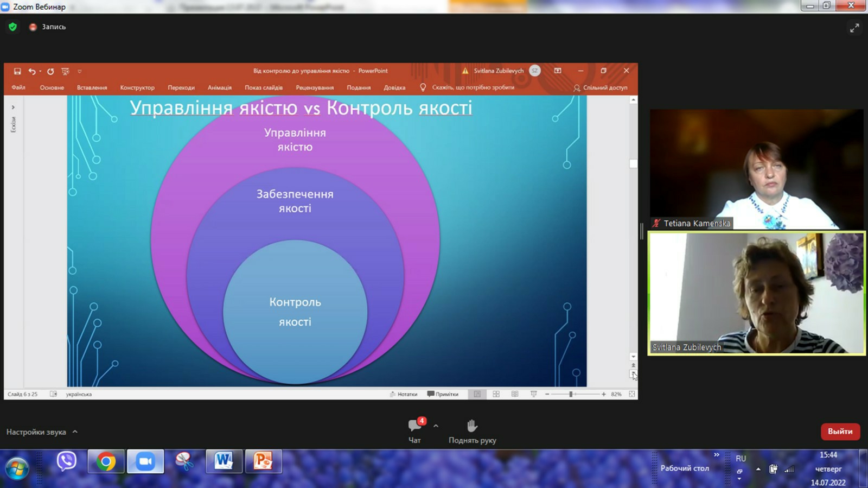Launch Google Chrome from the taskbar
This screenshot has height=488, width=868.
106,461
